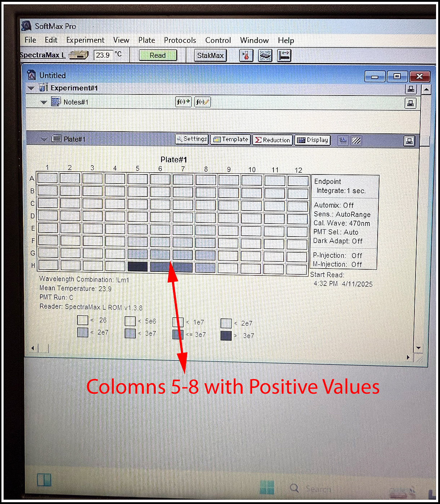
Task: Click the '< 5e6' legend swatch
Action: click(130, 321)
